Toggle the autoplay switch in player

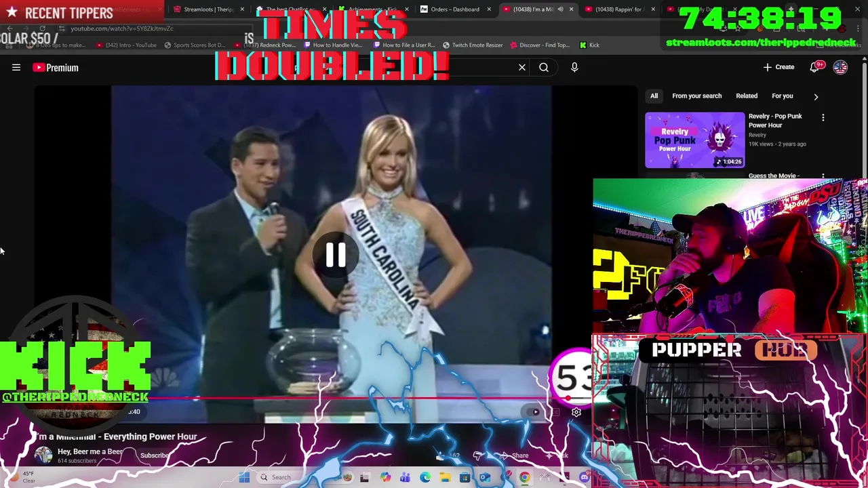[x=534, y=412]
